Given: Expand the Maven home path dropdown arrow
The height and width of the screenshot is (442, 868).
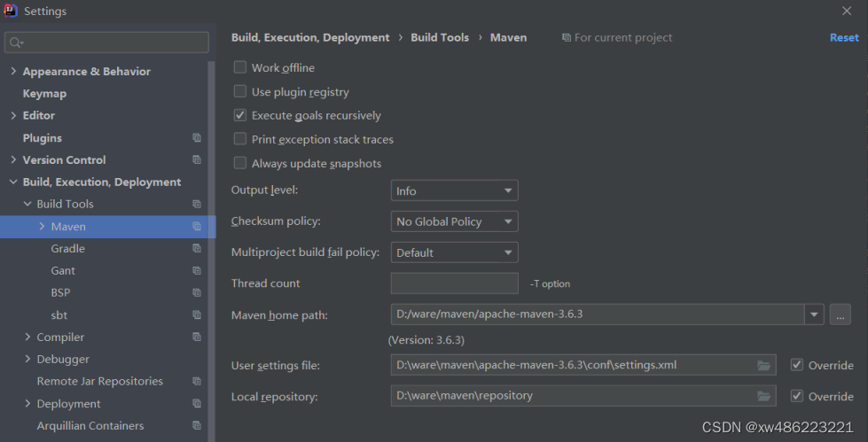Looking at the screenshot, I should (x=814, y=314).
